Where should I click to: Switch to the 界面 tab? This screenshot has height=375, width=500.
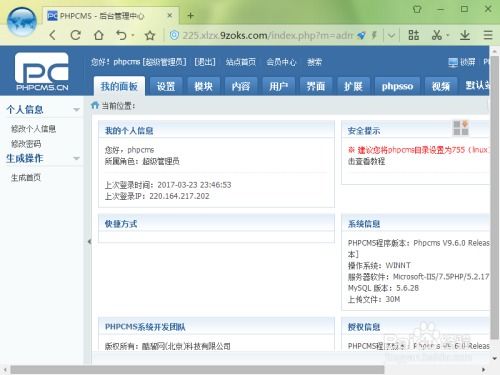(x=316, y=86)
